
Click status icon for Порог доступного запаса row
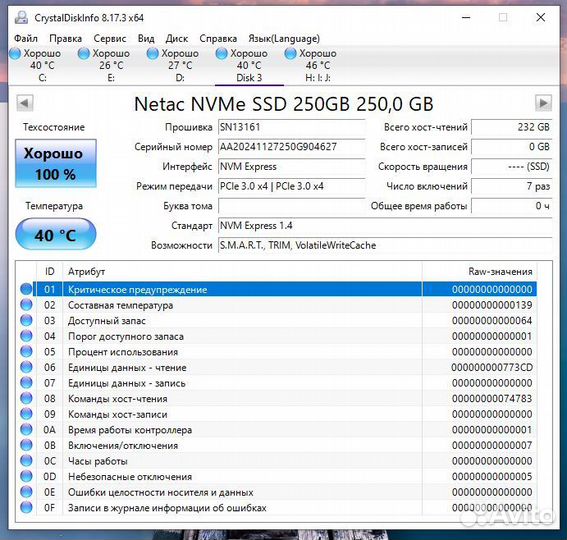(26, 336)
